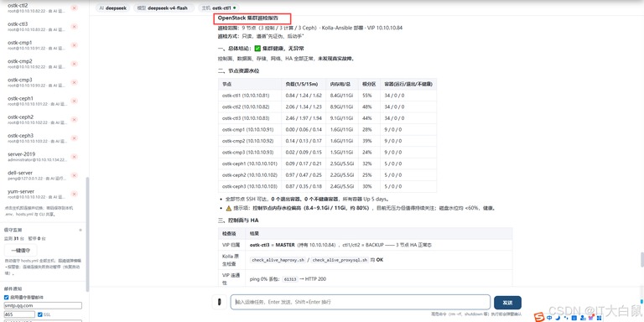Screen dimensions: 644x322
Task: Remove host ostk-ctl2 with its red X
Action: 75,8
